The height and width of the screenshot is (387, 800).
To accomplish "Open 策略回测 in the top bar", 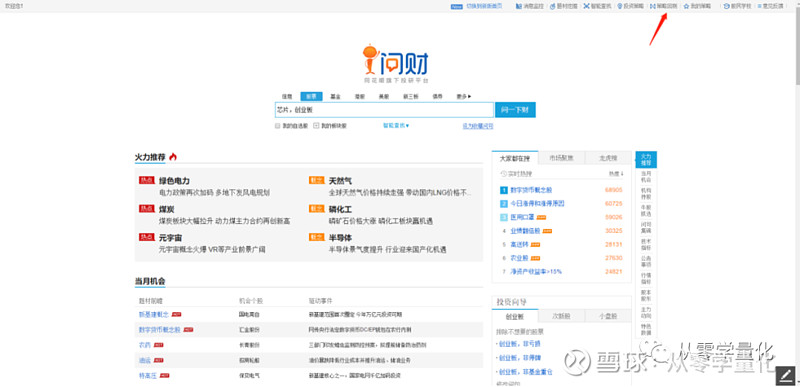I will (663, 7).
